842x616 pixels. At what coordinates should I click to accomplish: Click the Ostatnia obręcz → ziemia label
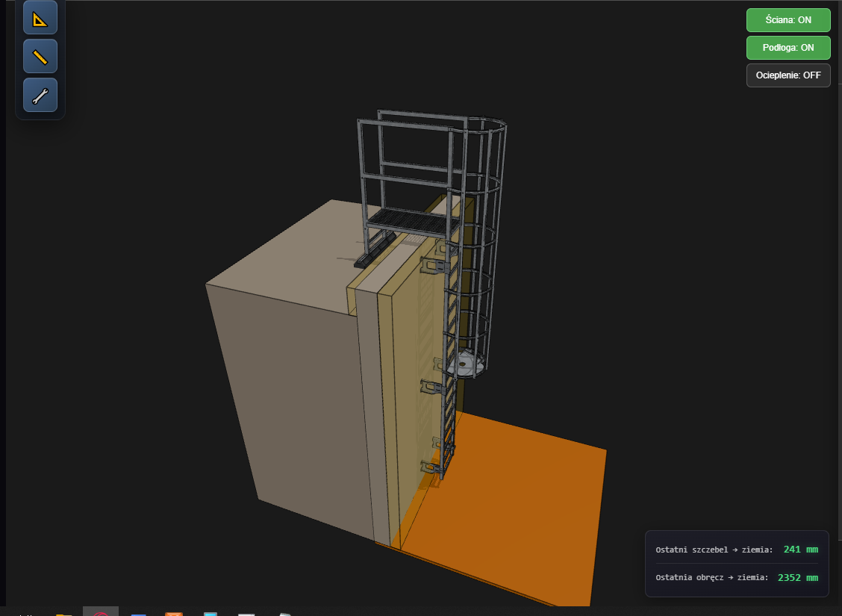tap(711, 577)
